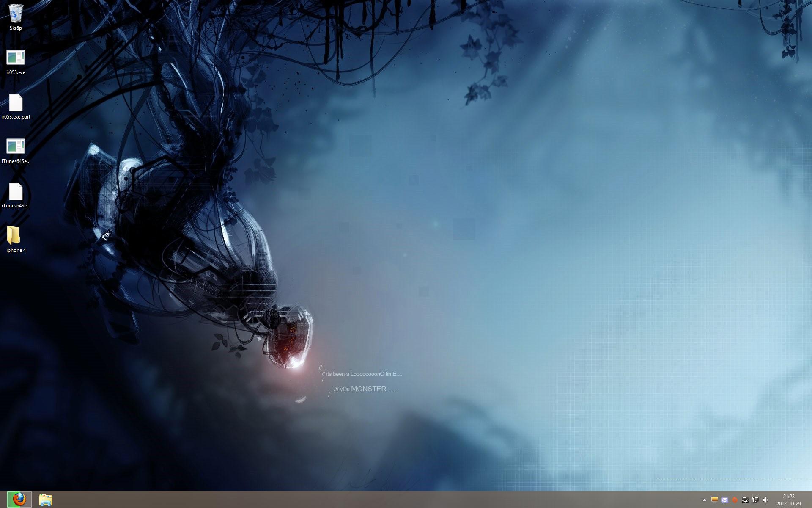Open the File Explorer taskbar icon
Screen dimensions: 812x508
[45, 500]
